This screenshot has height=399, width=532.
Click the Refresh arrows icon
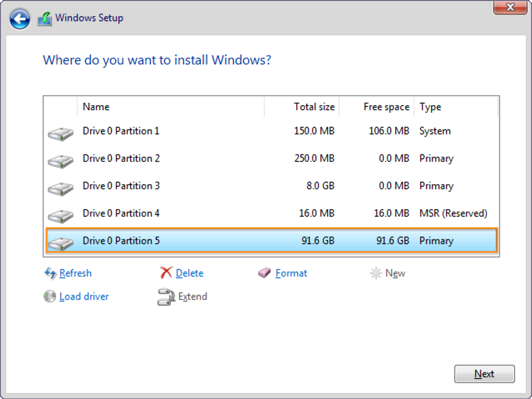(x=51, y=273)
